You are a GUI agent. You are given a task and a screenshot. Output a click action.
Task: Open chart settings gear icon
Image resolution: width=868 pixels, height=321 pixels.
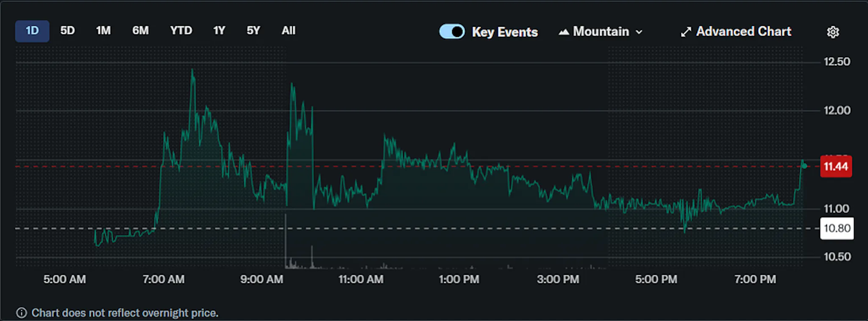[833, 32]
